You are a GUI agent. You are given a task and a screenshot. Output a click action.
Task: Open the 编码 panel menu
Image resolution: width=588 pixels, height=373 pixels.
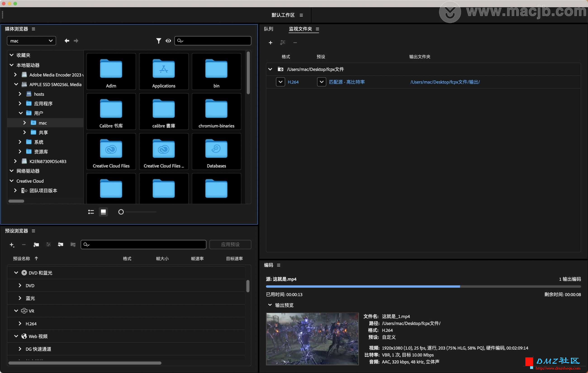tap(279, 265)
